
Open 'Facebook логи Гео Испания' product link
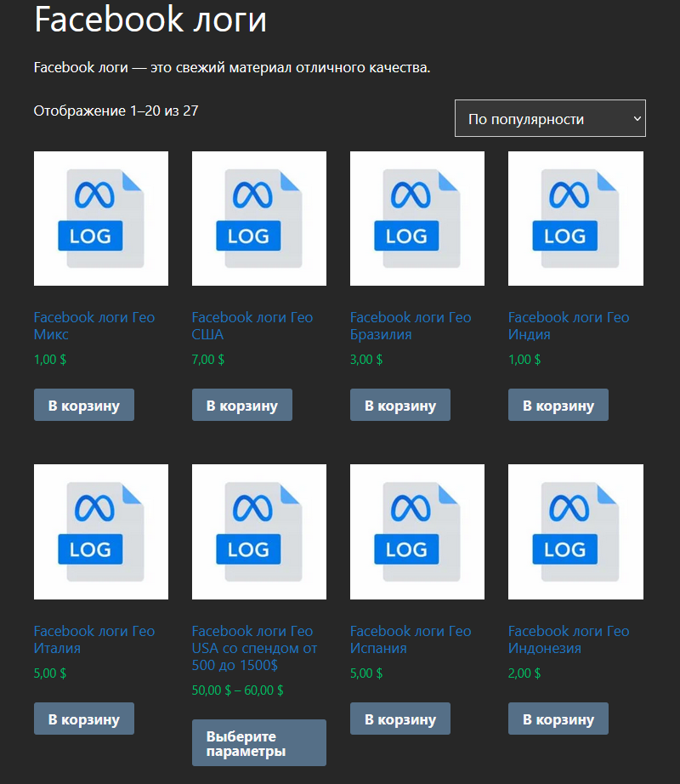[411, 639]
